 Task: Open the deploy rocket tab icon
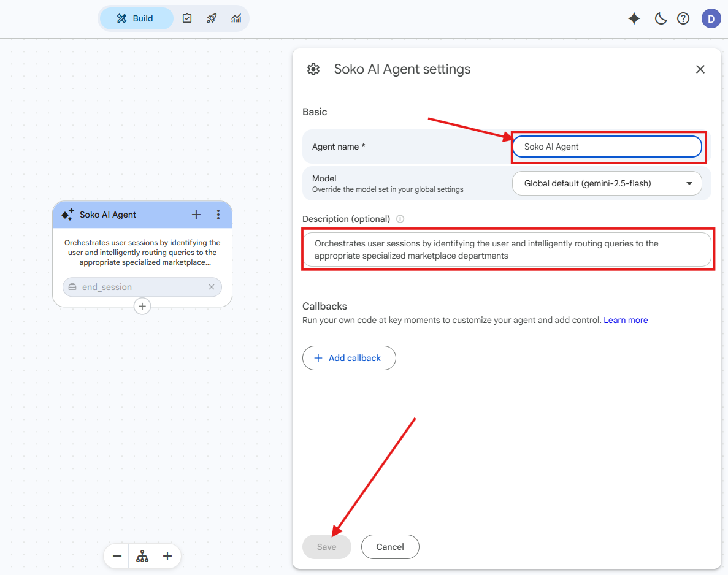tap(212, 18)
